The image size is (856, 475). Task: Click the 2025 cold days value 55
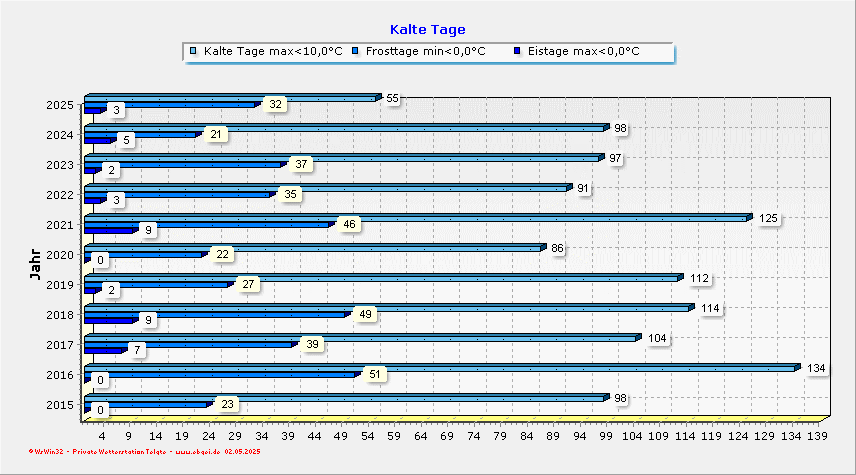(393, 98)
